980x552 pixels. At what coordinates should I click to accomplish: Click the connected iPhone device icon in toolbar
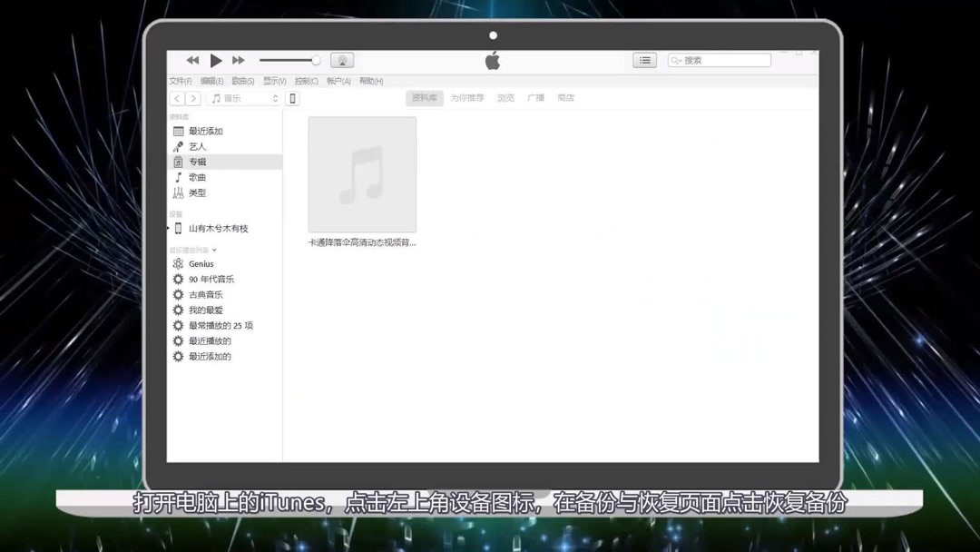coord(291,97)
